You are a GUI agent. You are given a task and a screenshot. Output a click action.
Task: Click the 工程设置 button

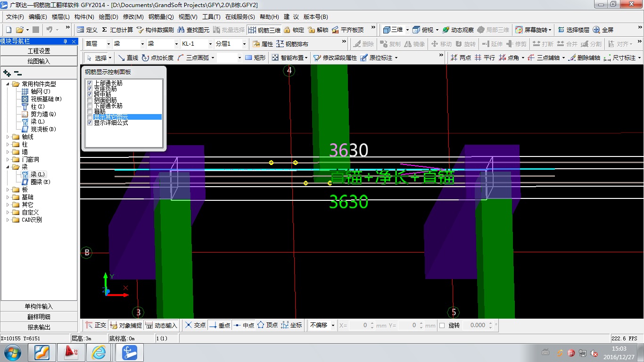[x=39, y=51]
